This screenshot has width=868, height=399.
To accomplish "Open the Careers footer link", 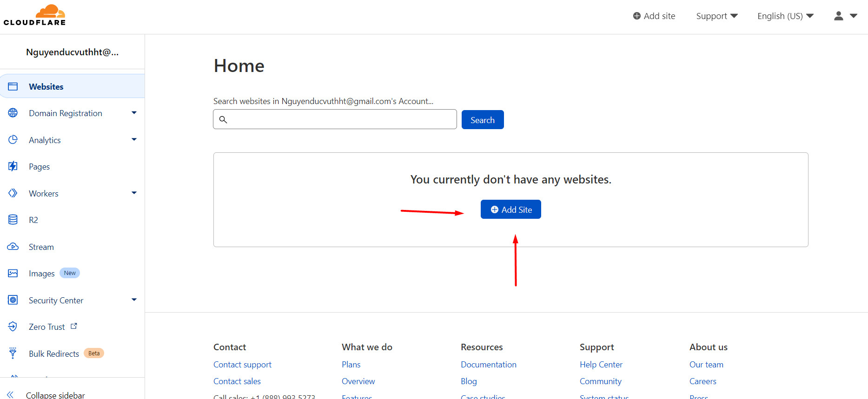I will pos(703,381).
